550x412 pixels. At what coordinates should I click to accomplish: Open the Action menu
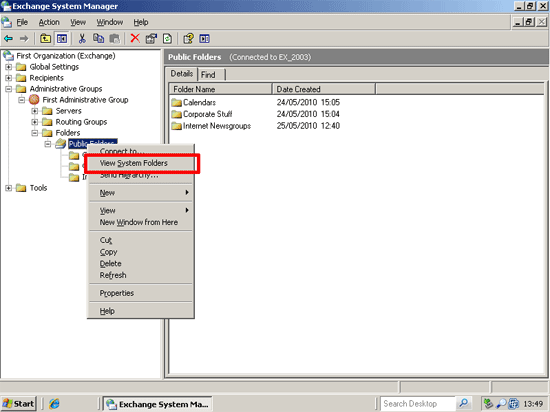tap(49, 22)
